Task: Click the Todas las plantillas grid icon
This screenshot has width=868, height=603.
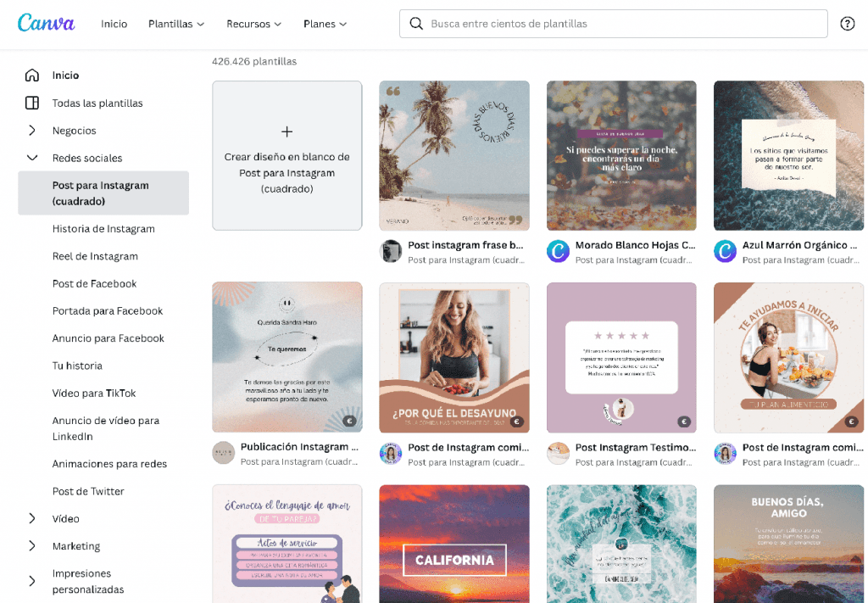Action: [33, 103]
